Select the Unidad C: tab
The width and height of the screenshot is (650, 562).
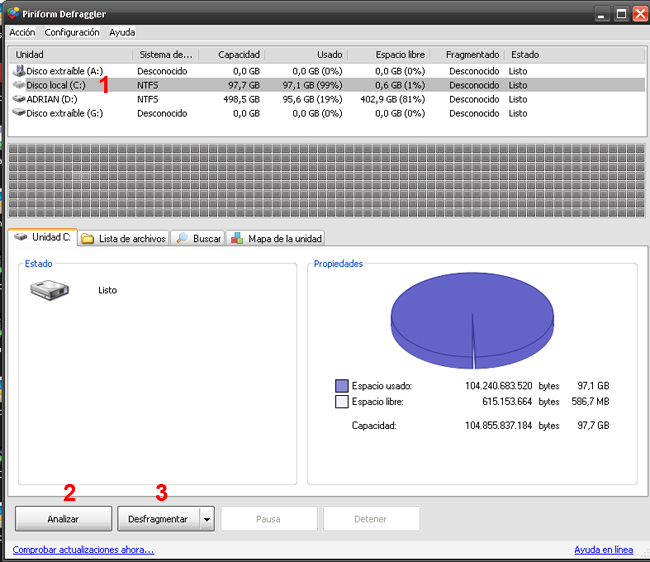(42, 237)
